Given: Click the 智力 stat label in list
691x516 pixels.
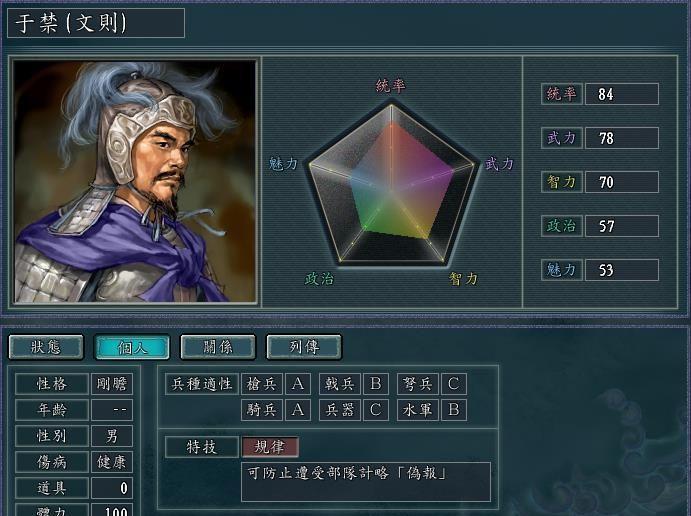Looking at the screenshot, I should click(x=562, y=182).
